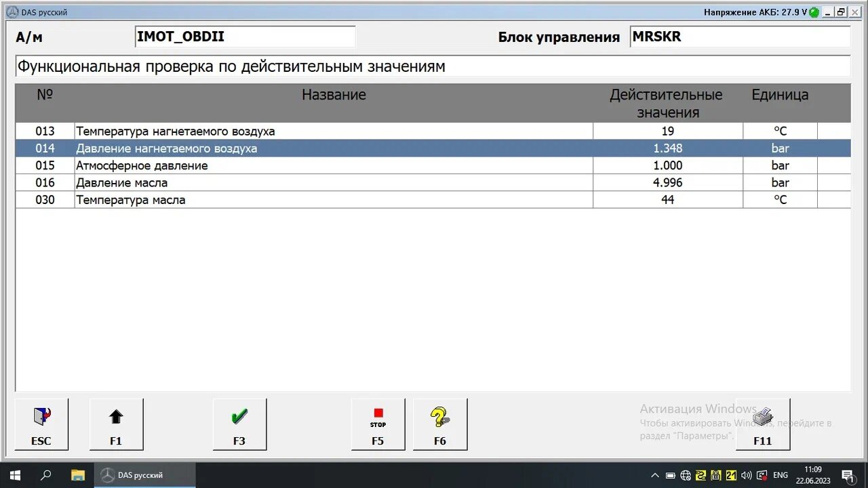Click the yellow padlock tray icon
The width and height of the screenshot is (868, 488).
coord(716,475)
